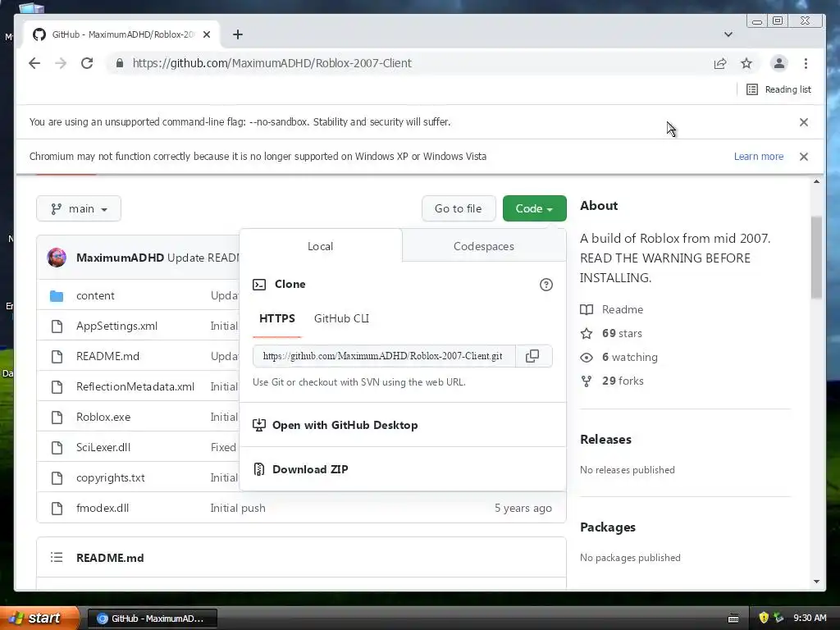The width and height of the screenshot is (840, 630).
Task: Click the page scrollbar thumb
Action: point(816,257)
